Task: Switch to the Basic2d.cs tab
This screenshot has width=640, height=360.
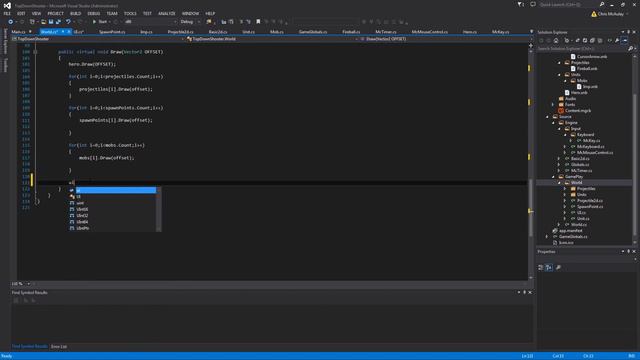Action: coord(218,32)
